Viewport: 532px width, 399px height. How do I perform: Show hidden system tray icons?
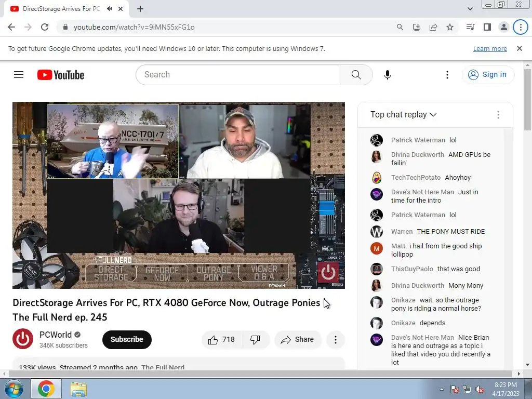pyautogui.click(x=442, y=390)
